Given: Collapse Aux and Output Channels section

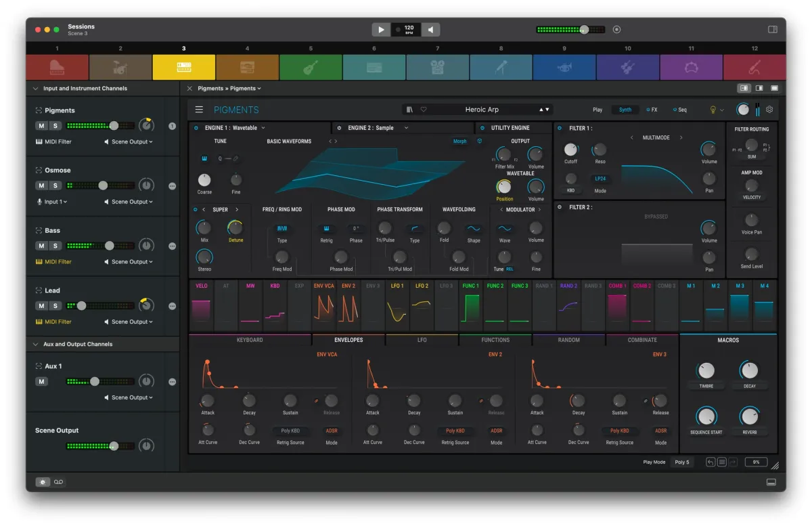Looking at the screenshot, I should tap(35, 345).
